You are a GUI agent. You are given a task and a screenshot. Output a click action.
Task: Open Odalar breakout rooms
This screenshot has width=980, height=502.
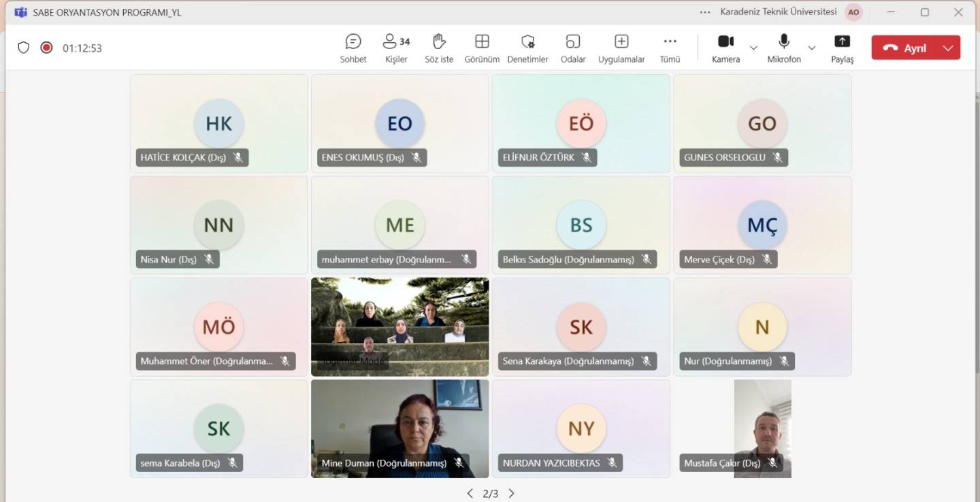[x=573, y=48]
